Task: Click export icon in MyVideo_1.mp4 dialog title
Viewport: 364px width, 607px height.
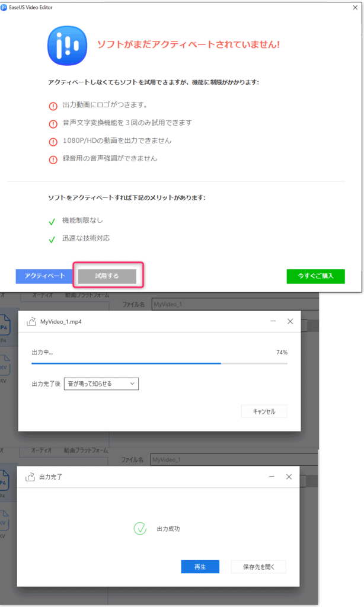Action: click(31, 321)
